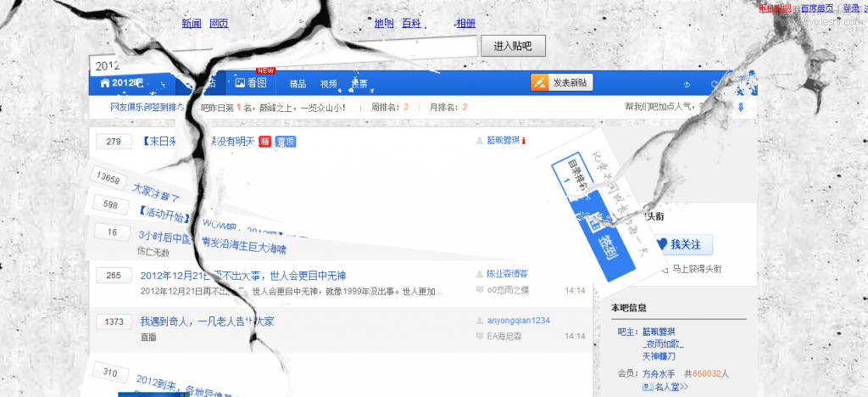Click the blue 置顶 badge
Screen dimensions: 868x397
point(285,142)
